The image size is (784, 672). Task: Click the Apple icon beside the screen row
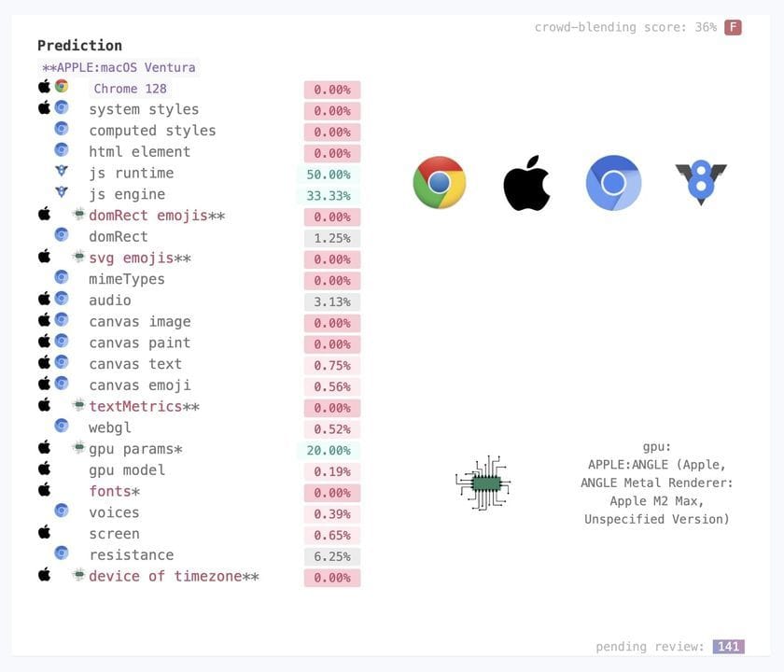(44, 532)
